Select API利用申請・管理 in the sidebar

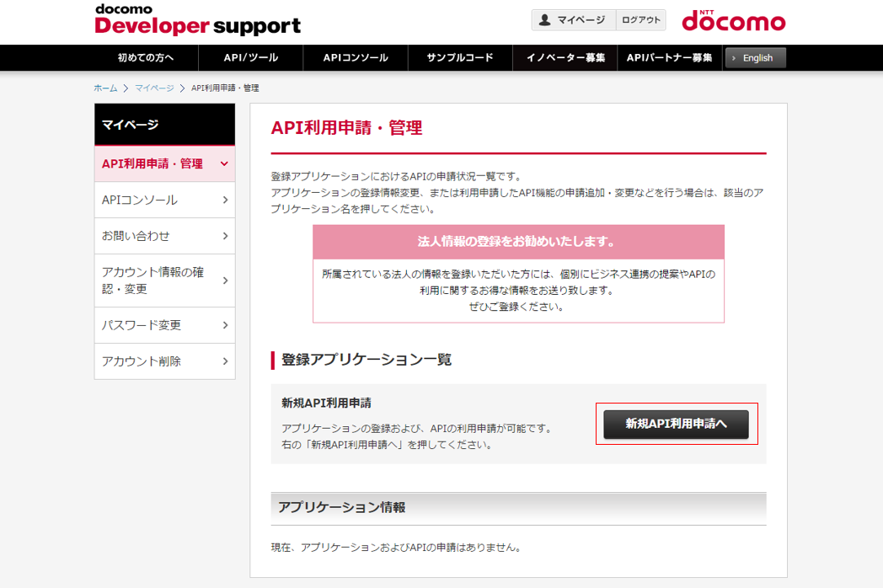164,164
